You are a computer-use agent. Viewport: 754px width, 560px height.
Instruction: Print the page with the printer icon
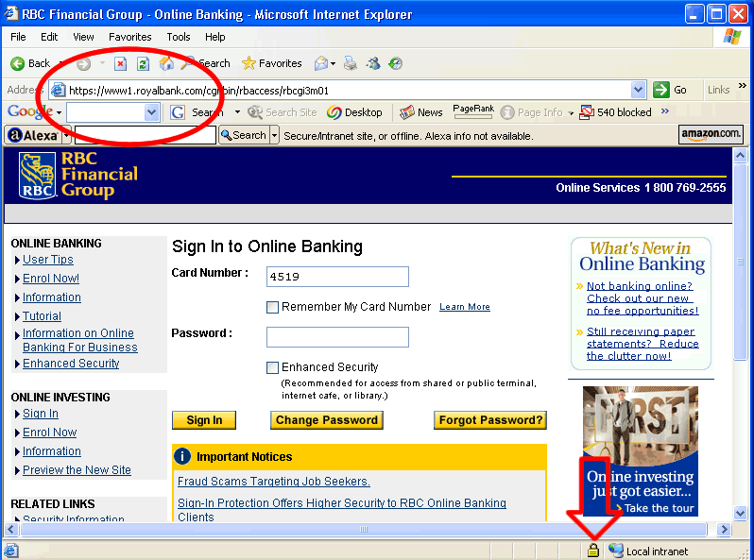351,63
